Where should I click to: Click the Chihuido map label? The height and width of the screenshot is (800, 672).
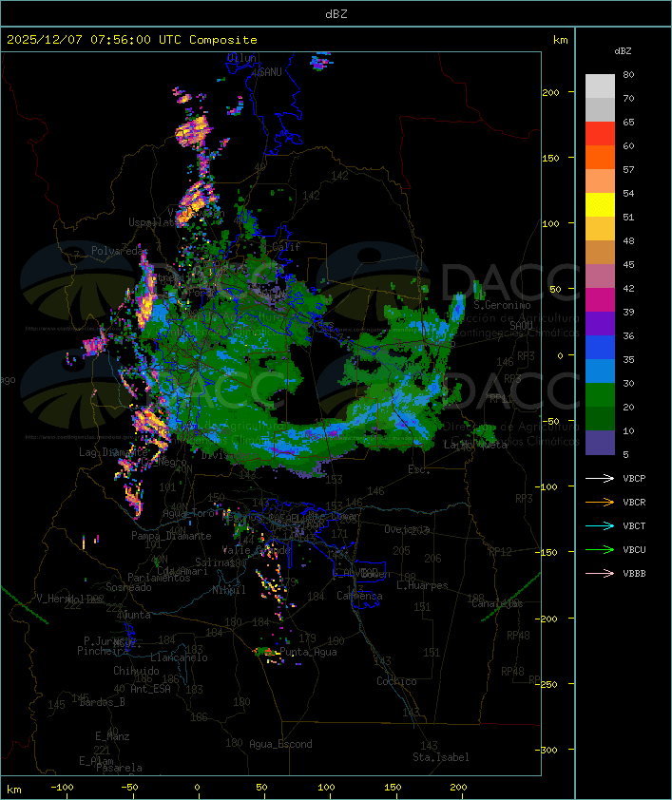coord(136,671)
